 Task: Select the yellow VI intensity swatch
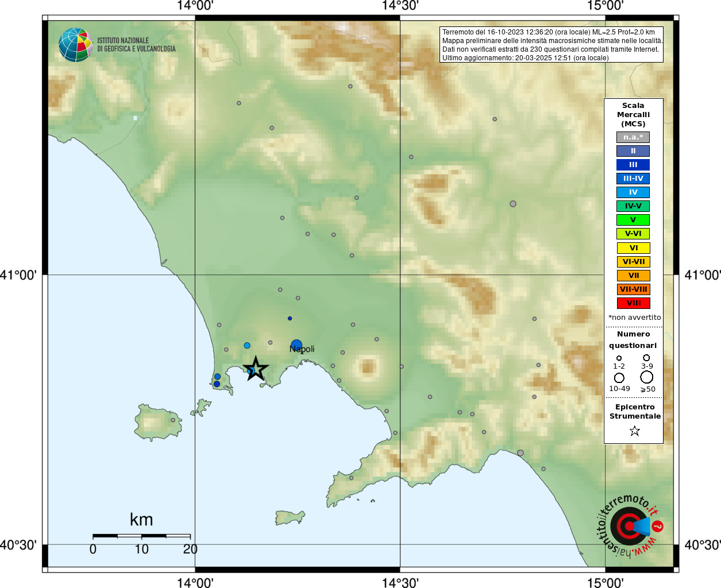point(633,248)
